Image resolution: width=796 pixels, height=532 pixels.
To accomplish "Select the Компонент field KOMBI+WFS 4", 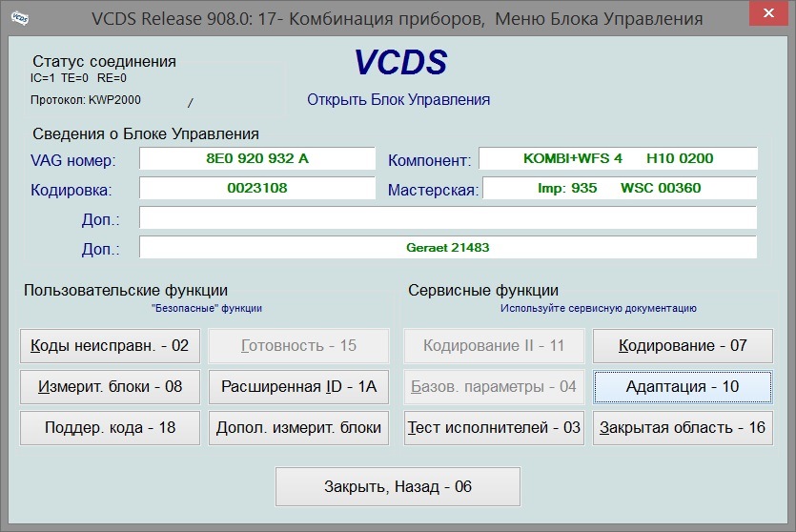I will pos(618,158).
